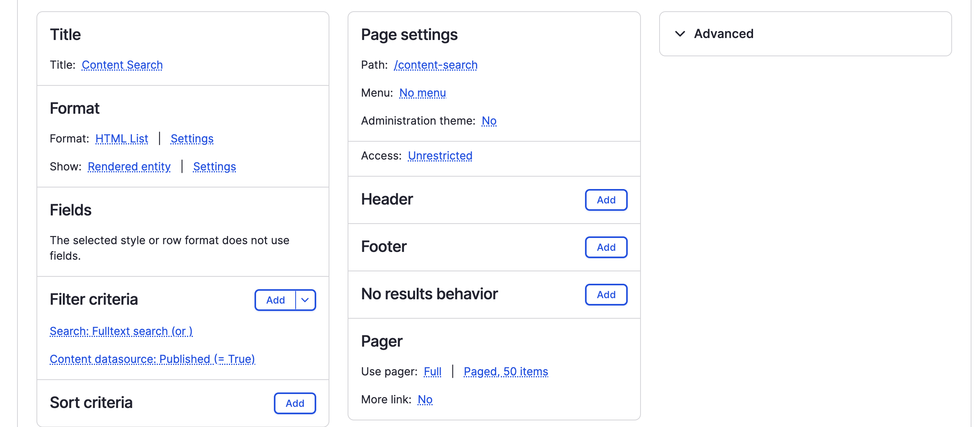Toggle the Administration theme setting
The image size is (980, 427).
coord(489,121)
